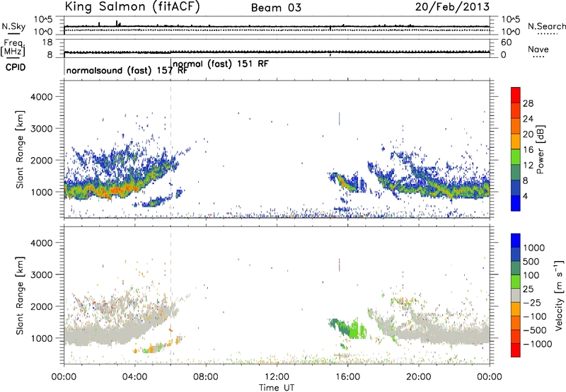Click the frequency trace in Freq panel
Image resolution: width=566 pixels, height=392 pixels.
coord(277,52)
